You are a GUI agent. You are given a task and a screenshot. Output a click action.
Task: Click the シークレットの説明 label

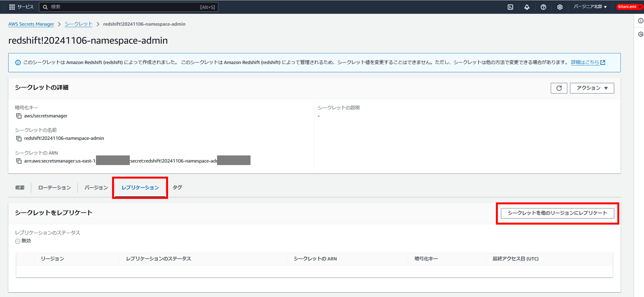[x=339, y=107]
